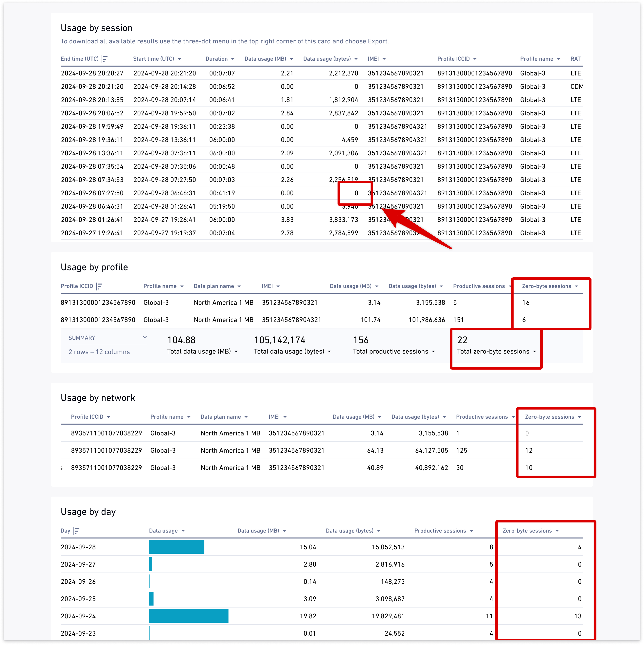644x645 pixels.
Task: Click productive sessions value 125
Action: pos(461,450)
